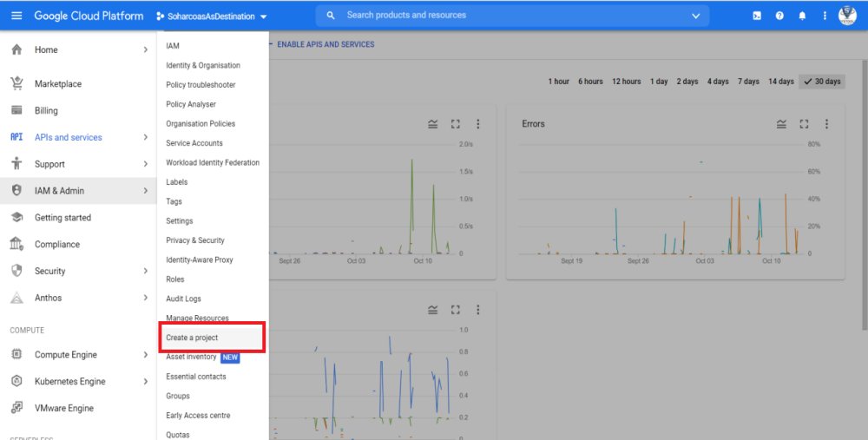Select the 7 days time range

point(748,82)
